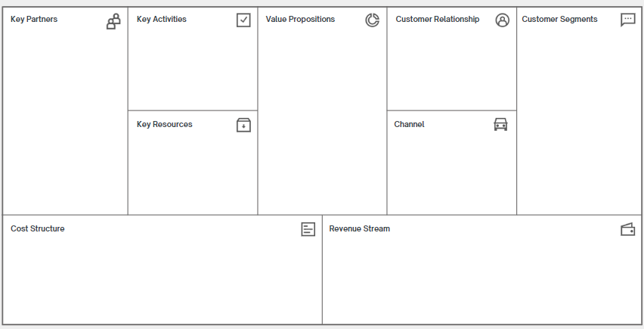Select the Key Partners heading text

click(x=34, y=19)
